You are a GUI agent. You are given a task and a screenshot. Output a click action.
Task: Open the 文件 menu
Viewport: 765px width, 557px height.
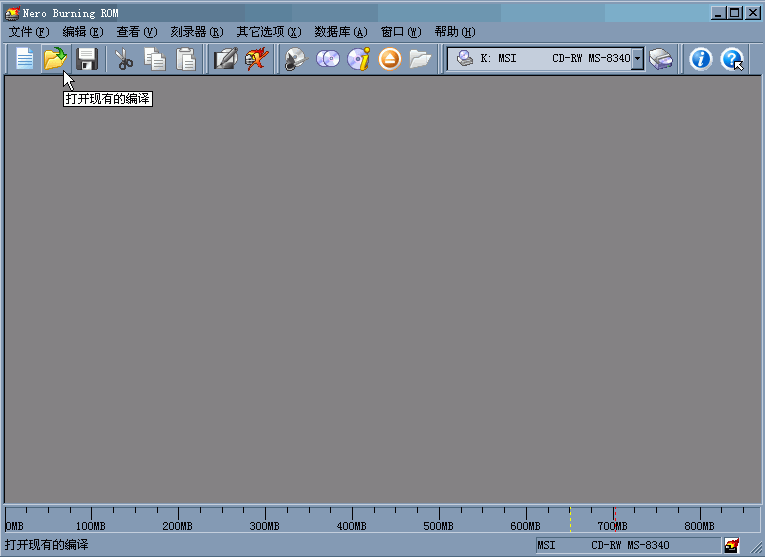[28, 32]
